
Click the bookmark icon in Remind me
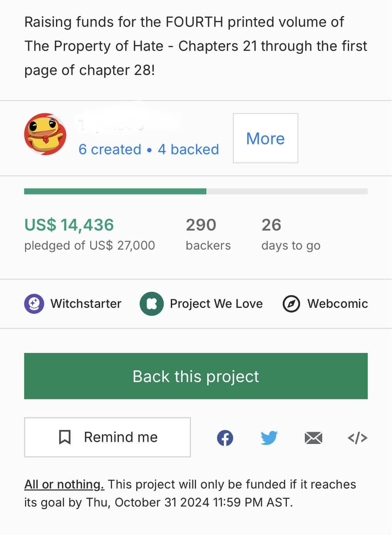(x=65, y=437)
